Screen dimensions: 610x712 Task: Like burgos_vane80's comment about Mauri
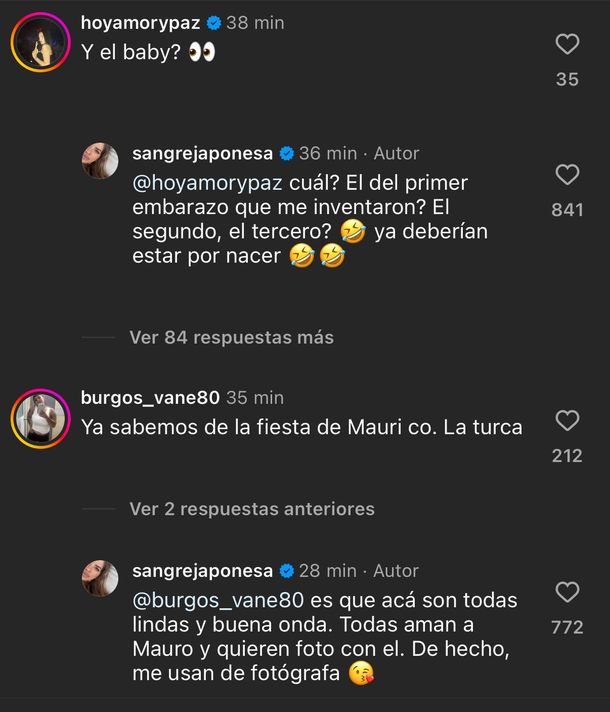(567, 420)
